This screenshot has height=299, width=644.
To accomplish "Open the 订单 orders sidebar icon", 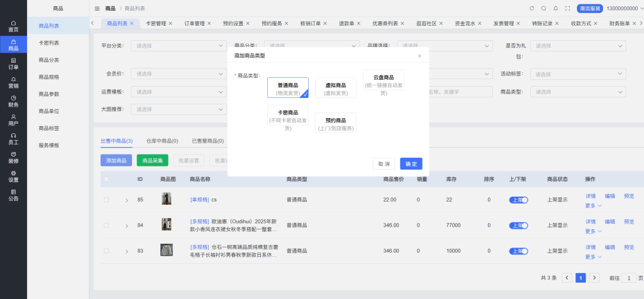I will pyautogui.click(x=13, y=63).
